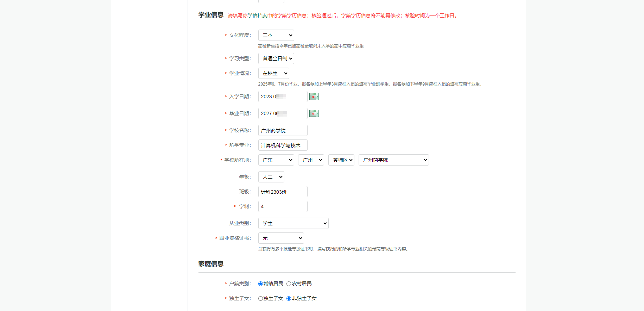Expand the 广州商学院 school location dropdown
644x311 pixels.
(393, 160)
